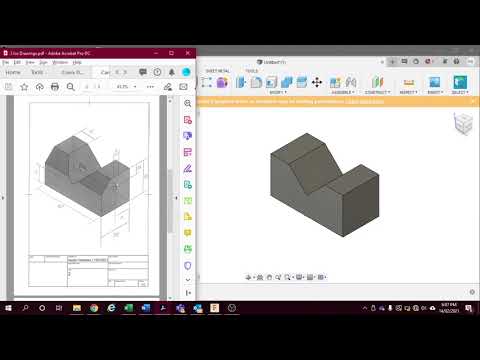This screenshot has width=480, height=360.
Task: Click the Measure inspect icon
Action: coord(409,82)
